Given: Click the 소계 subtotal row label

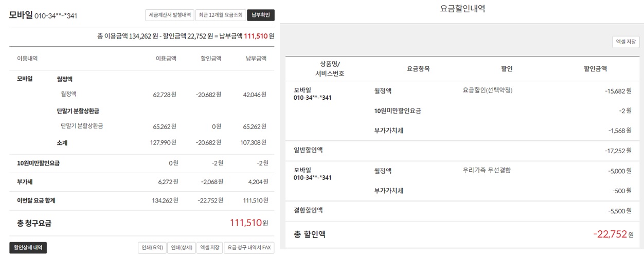Looking at the screenshot, I should coord(62,143).
